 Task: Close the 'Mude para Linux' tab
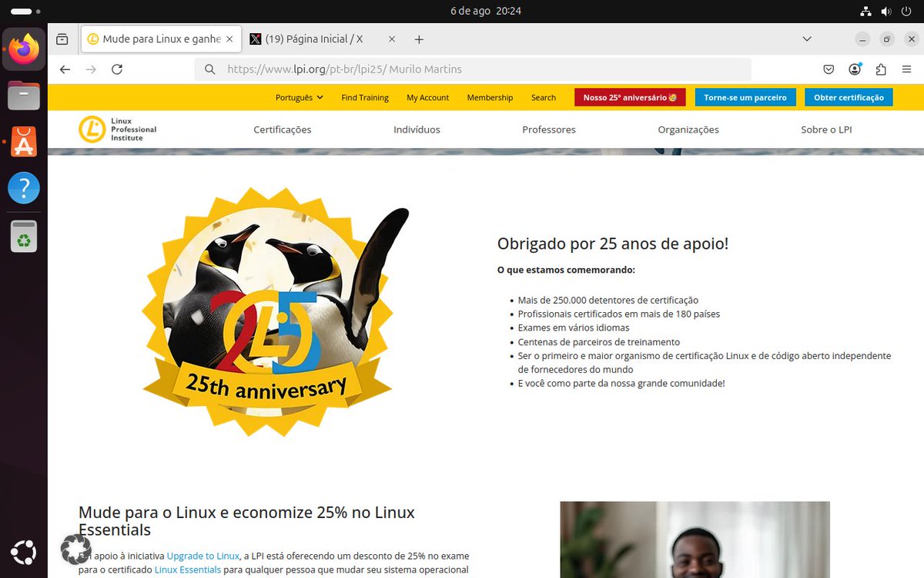pyautogui.click(x=229, y=39)
